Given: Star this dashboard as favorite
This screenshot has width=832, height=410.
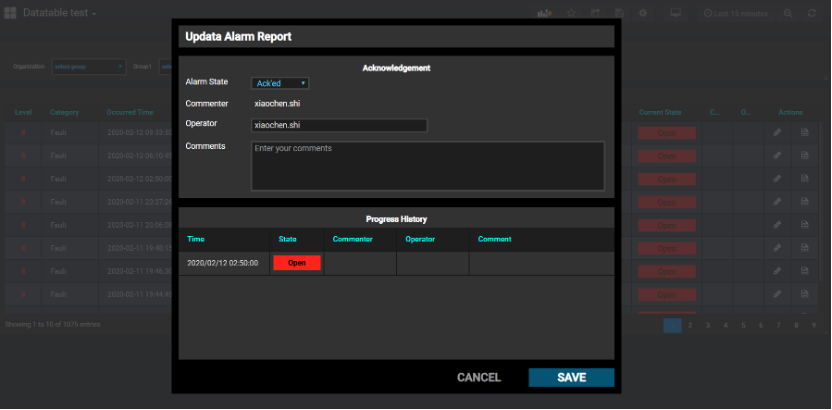Looking at the screenshot, I should [x=571, y=13].
